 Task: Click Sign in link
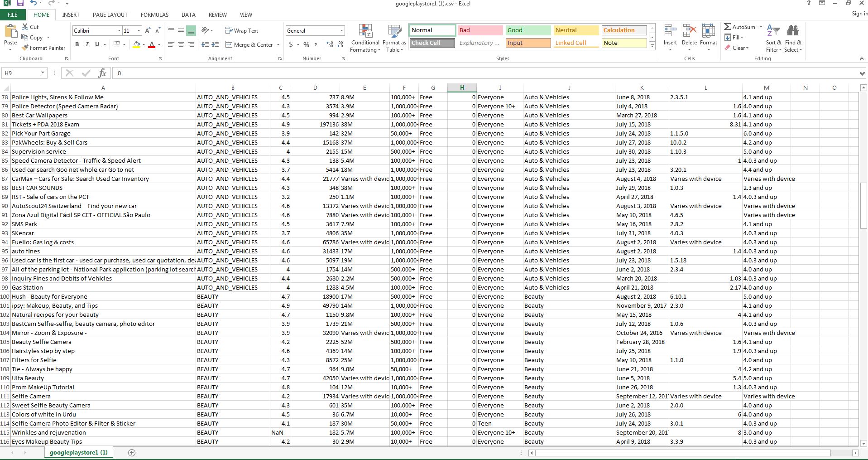859,14
